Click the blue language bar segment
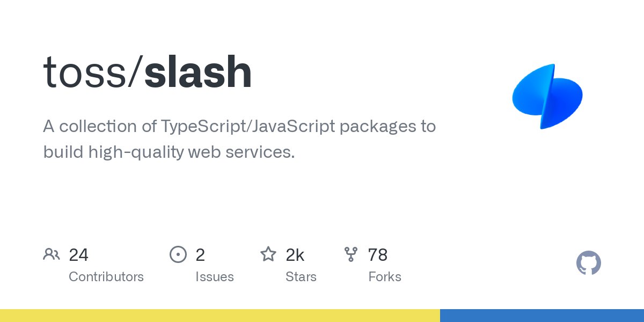Viewport: 644px width, 322px height. tap(542, 316)
